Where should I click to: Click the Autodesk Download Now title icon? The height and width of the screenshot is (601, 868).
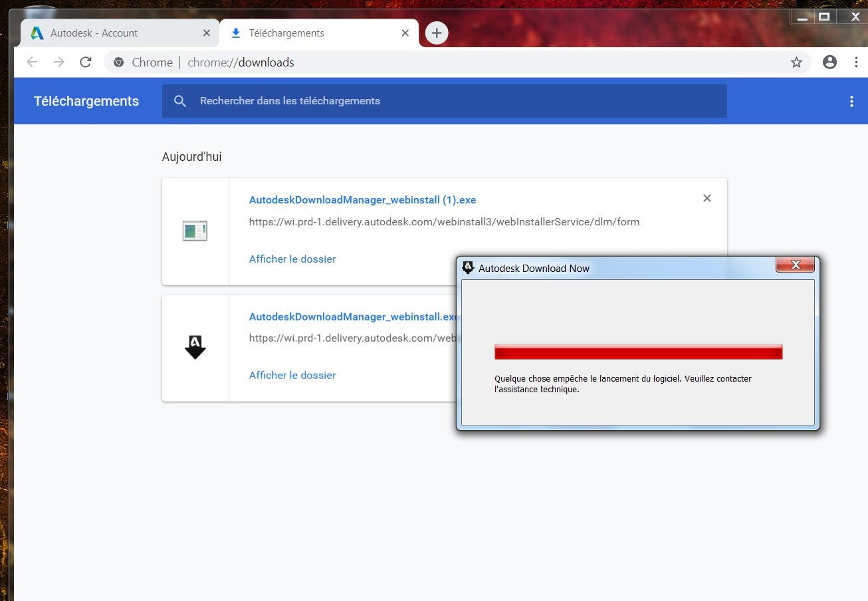tap(468, 267)
